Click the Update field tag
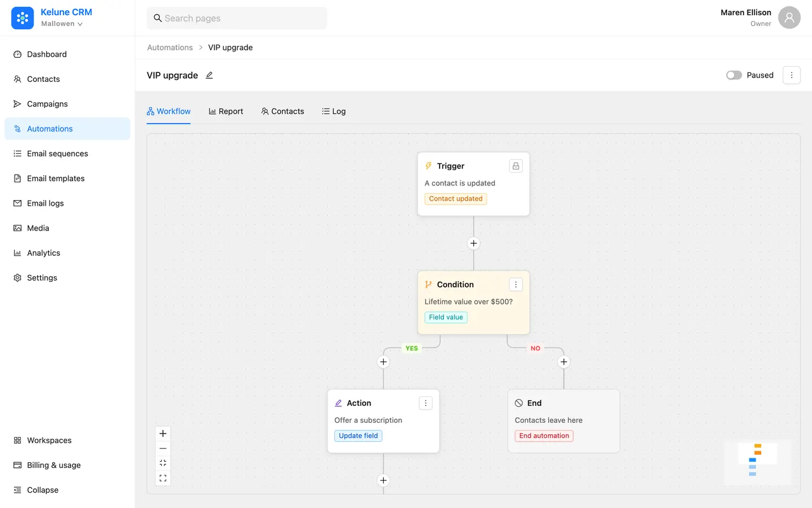This screenshot has width=812, height=508. [358, 436]
